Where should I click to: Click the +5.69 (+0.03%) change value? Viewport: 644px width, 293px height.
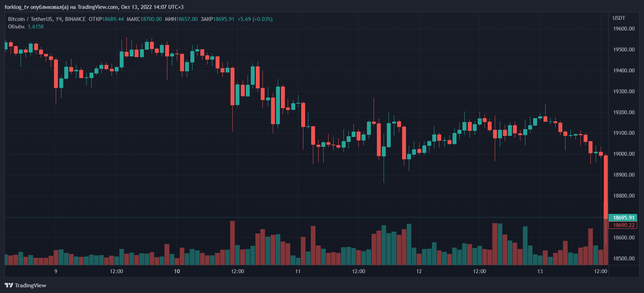coord(255,19)
